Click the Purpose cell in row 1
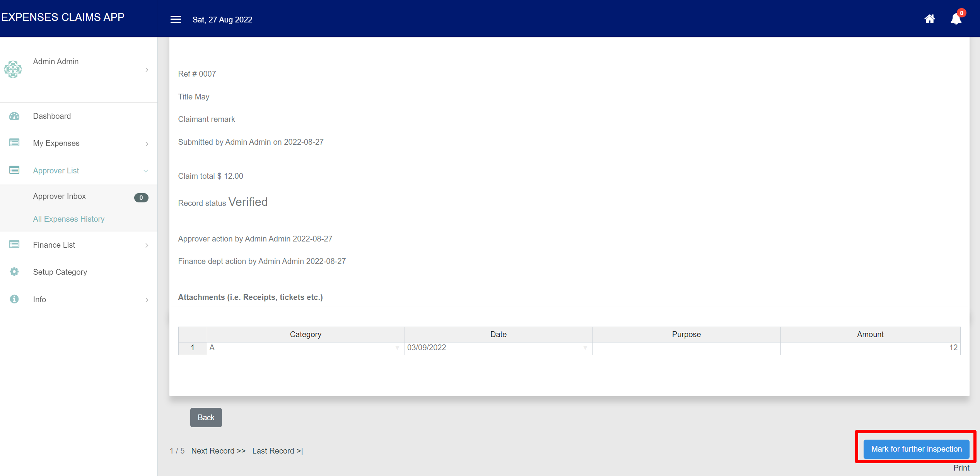Viewport: 980px width, 476px height. coord(686,348)
